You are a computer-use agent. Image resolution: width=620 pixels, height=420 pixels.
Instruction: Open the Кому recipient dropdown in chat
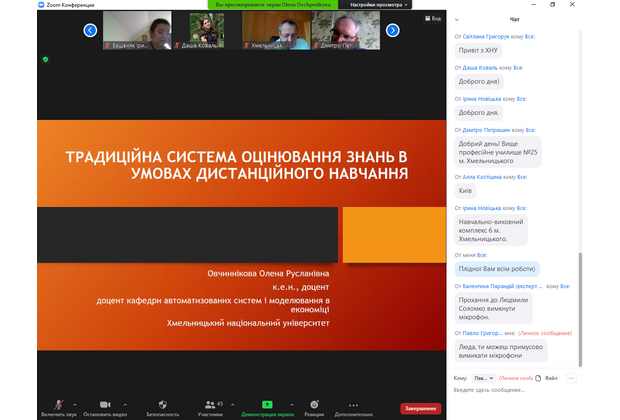pyautogui.click(x=483, y=378)
